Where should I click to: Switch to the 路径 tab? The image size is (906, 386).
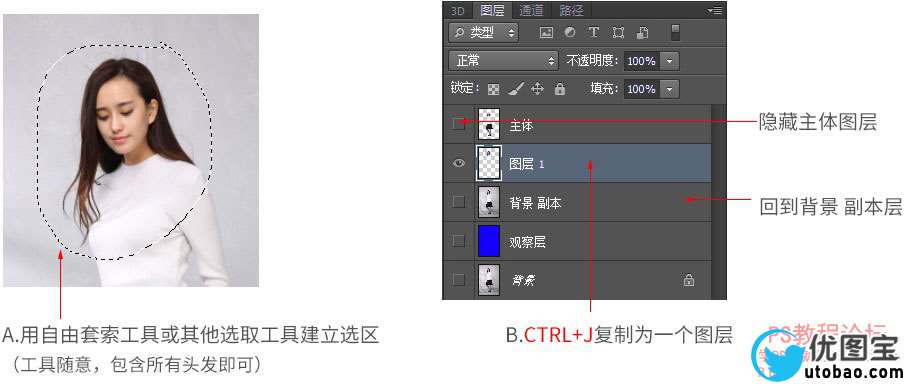click(571, 10)
